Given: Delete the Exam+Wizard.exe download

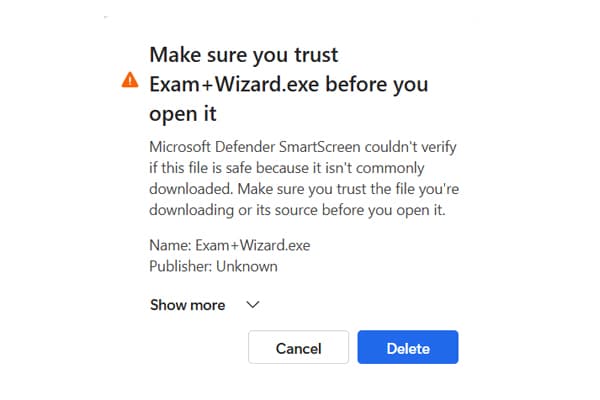Looking at the screenshot, I should pyautogui.click(x=408, y=347).
